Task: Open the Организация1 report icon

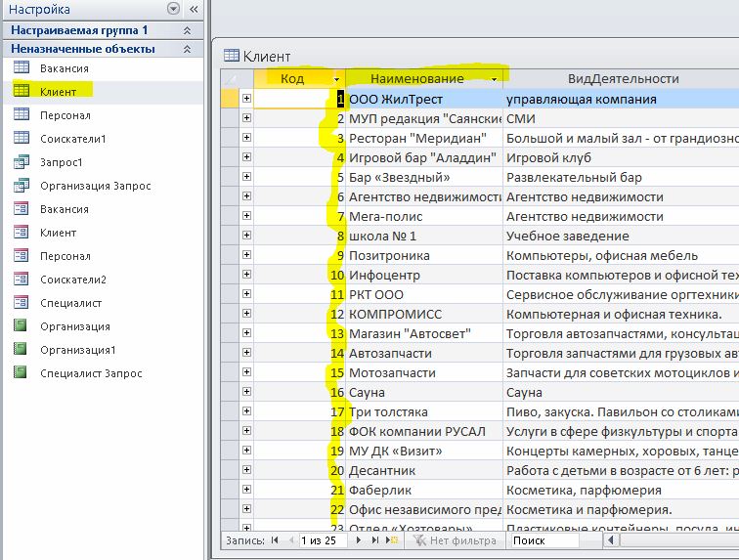Action: click(x=21, y=349)
